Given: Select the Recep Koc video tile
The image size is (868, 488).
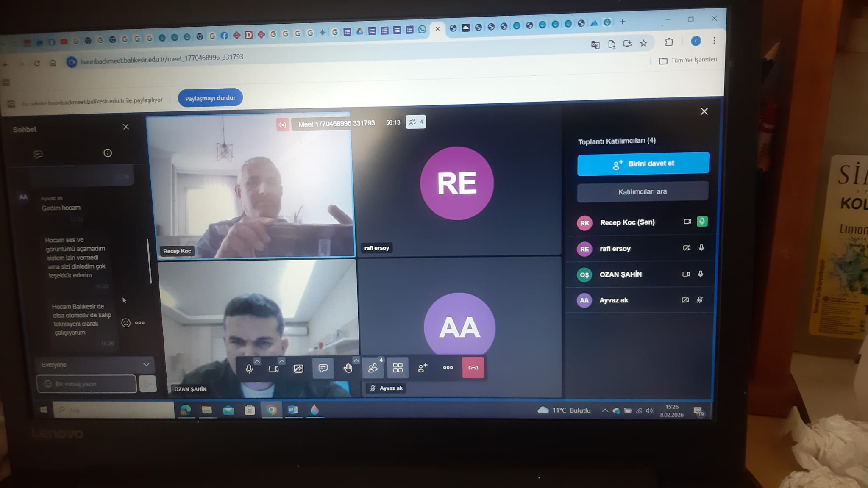Looking at the screenshot, I should pyautogui.click(x=251, y=186).
